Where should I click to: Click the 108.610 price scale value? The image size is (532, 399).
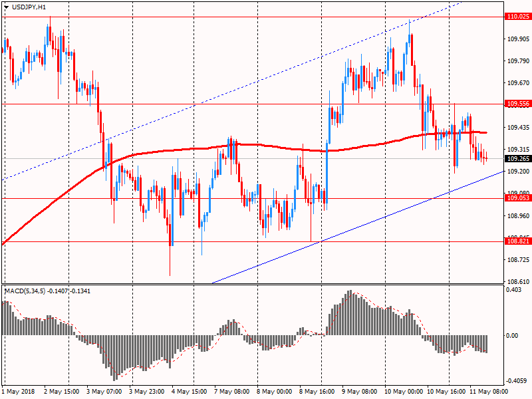click(518, 281)
